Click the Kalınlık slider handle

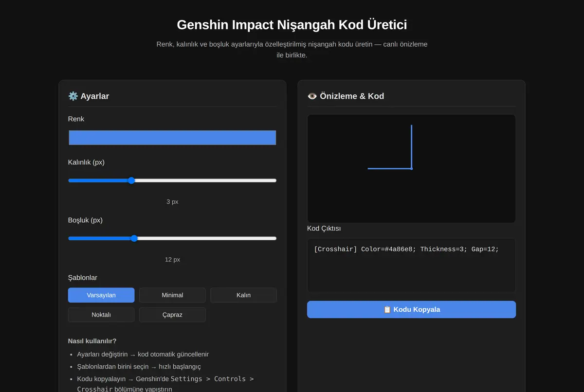pos(131,180)
